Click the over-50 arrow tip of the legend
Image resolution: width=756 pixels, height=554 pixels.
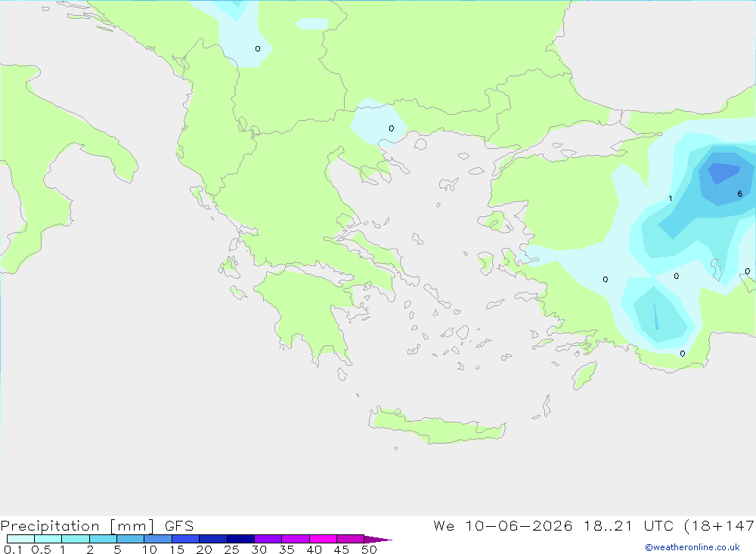378,539
